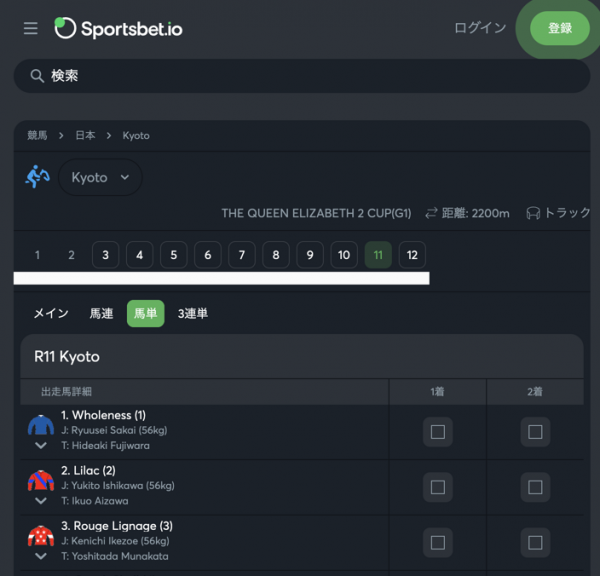The width and height of the screenshot is (600, 576).
Task: Click the Sportsbet.io logo
Action: click(x=118, y=28)
